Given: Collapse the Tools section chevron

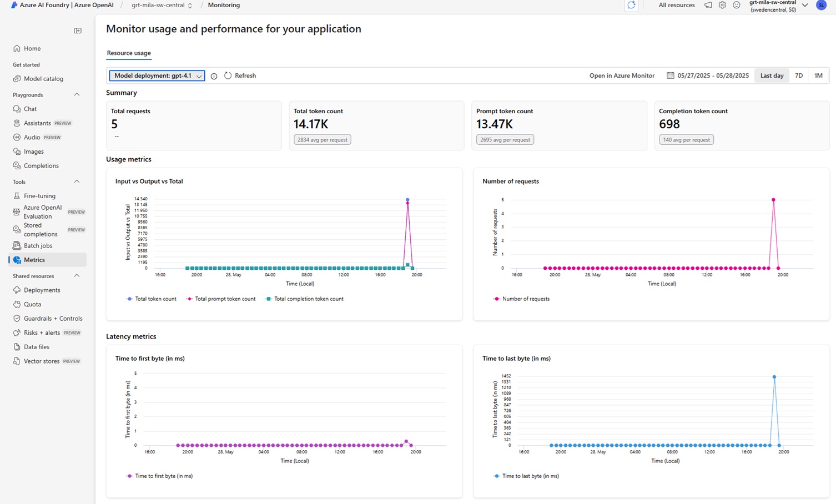Looking at the screenshot, I should [x=77, y=182].
